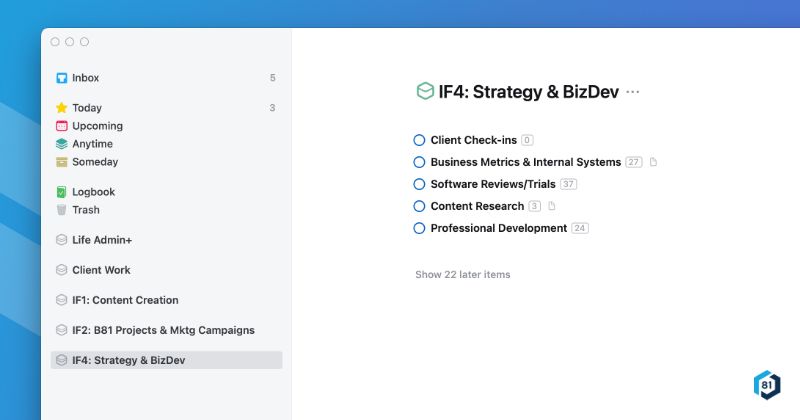Select IF1: Content Creation in sidebar

125,300
